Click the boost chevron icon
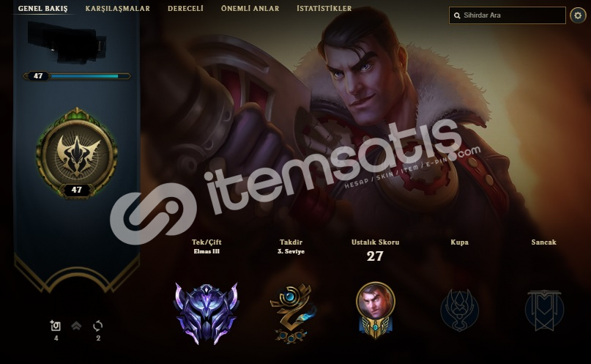 [x=76, y=326]
